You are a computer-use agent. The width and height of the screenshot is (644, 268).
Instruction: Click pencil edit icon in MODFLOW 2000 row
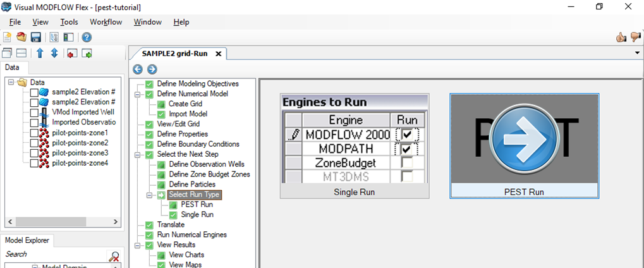(294, 134)
